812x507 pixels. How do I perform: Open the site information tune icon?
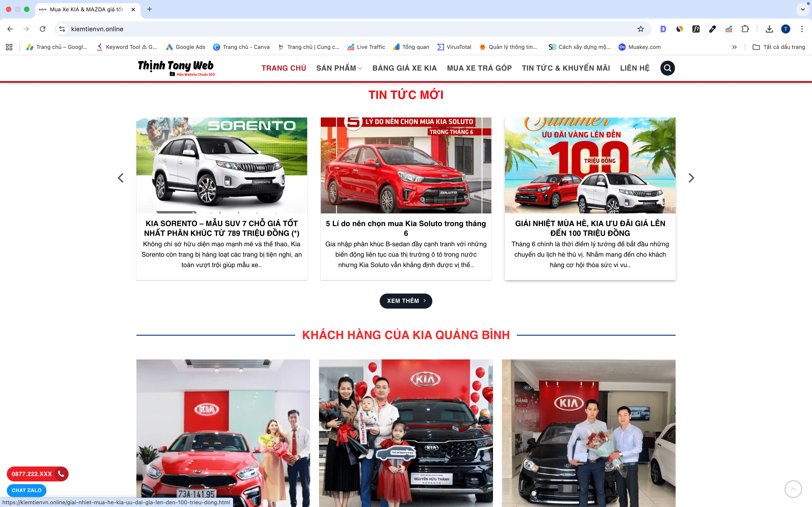62,29
